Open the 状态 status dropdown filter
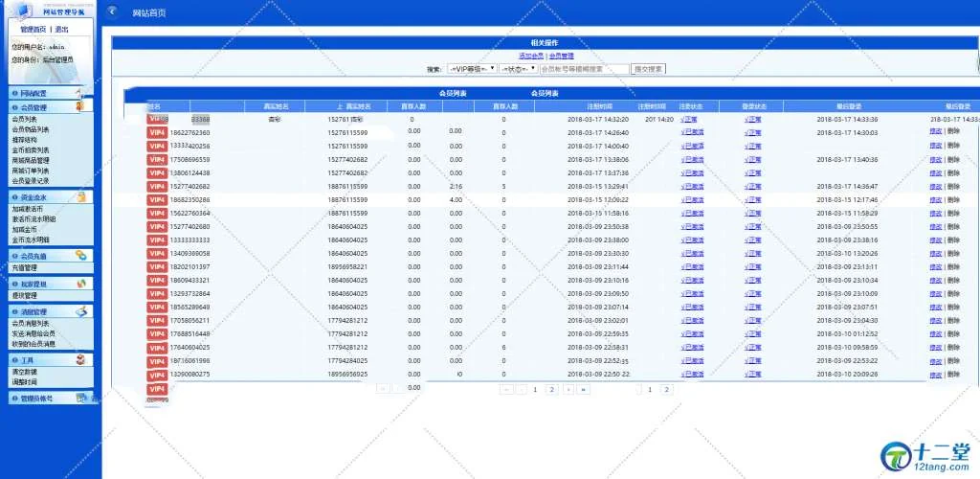 [518, 69]
